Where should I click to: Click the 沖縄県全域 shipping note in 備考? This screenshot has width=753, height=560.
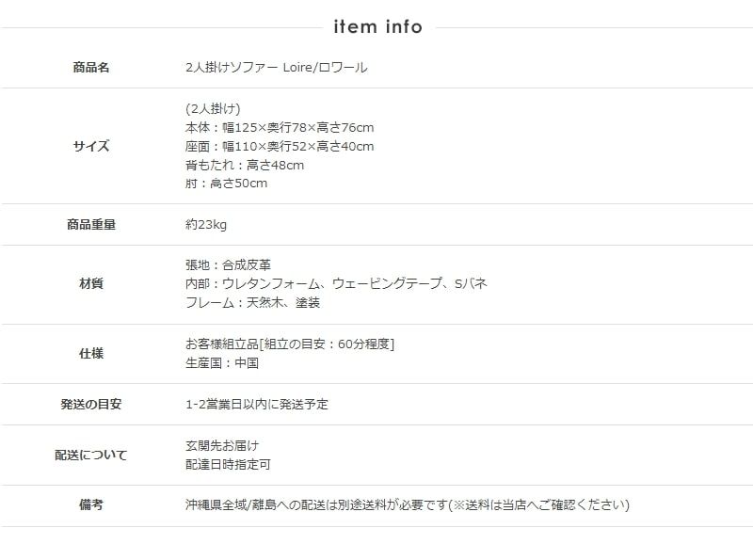coord(408,505)
